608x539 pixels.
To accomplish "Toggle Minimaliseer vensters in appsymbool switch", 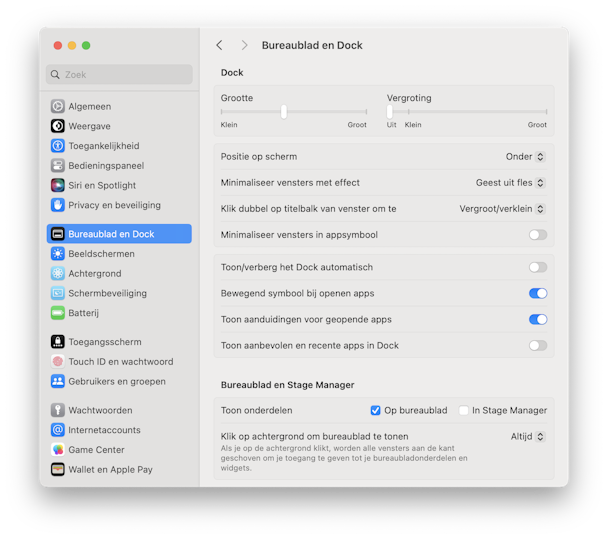I will tap(538, 235).
